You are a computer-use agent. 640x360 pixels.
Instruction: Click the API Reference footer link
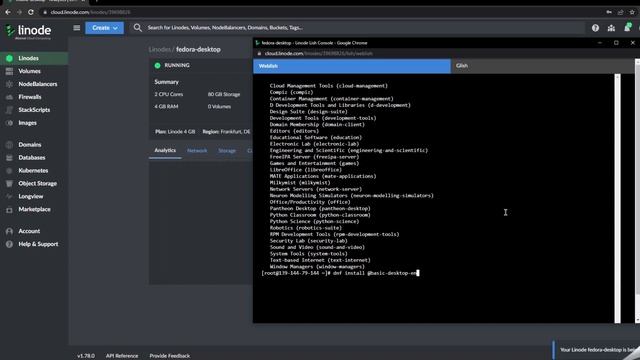[122, 356]
